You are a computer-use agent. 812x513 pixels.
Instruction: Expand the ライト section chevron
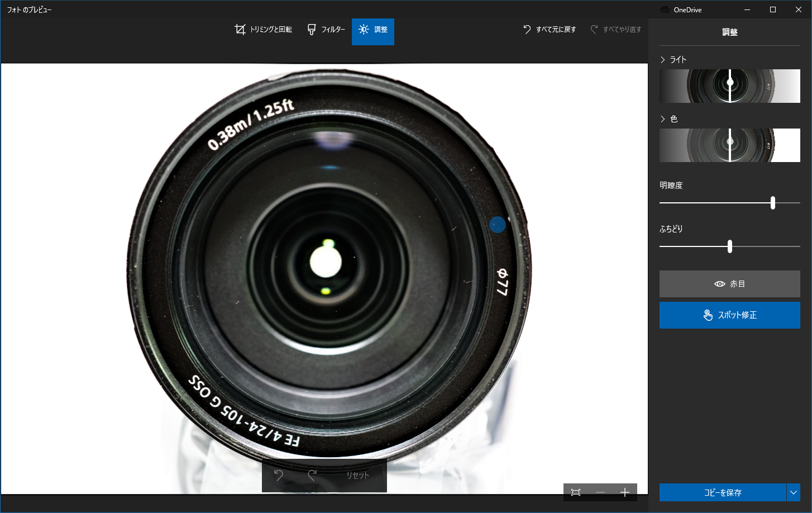(663, 60)
